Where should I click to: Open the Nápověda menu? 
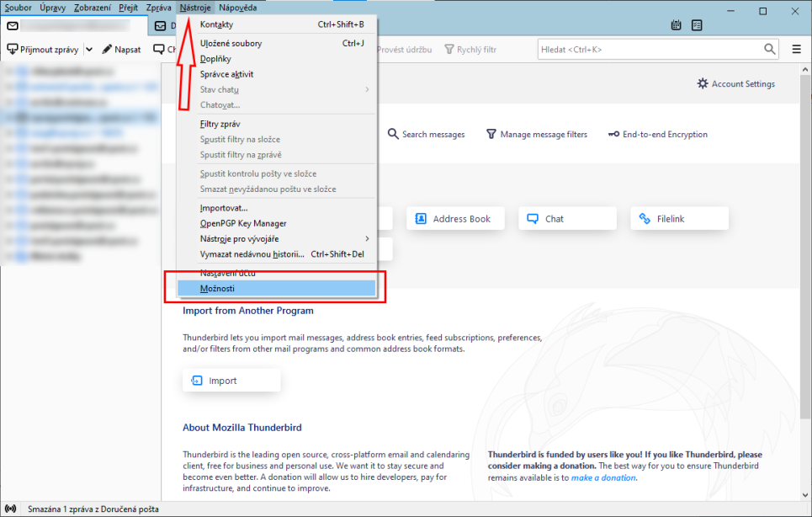coord(237,8)
